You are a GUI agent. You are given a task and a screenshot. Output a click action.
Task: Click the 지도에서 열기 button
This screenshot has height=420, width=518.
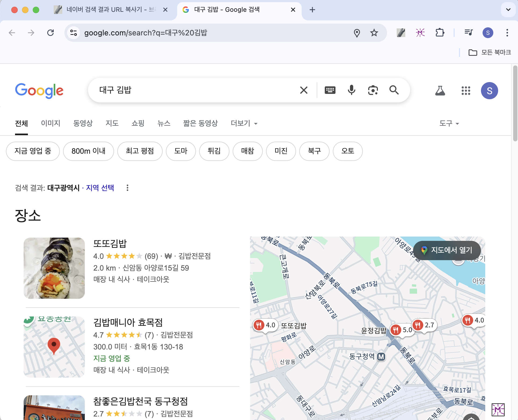[447, 250]
